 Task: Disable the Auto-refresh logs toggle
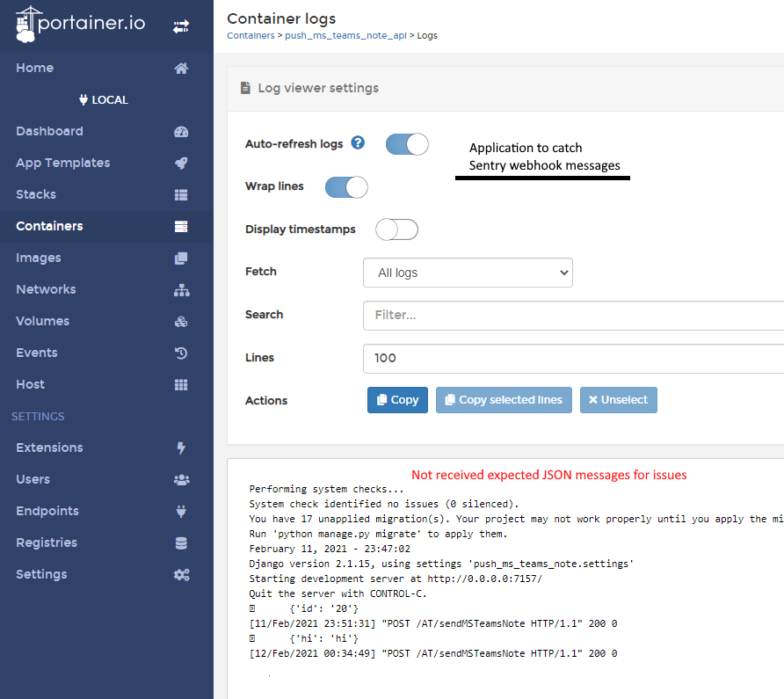(407, 144)
